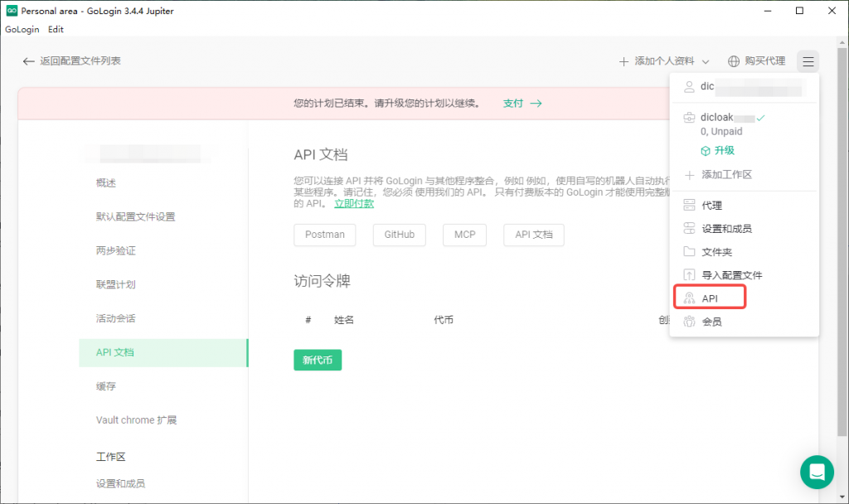Click the 0, Unpaid plan status text
Screen dimensions: 849x504
coord(721,132)
